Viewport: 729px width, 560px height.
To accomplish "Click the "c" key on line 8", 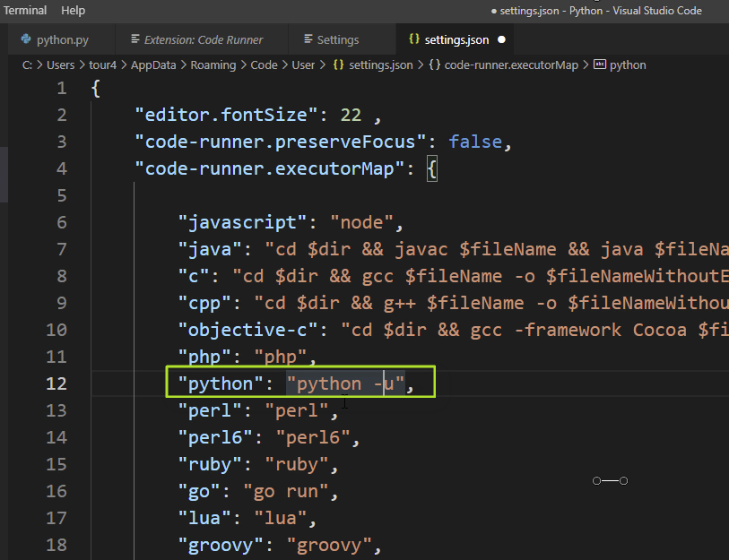I will coord(194,277).
